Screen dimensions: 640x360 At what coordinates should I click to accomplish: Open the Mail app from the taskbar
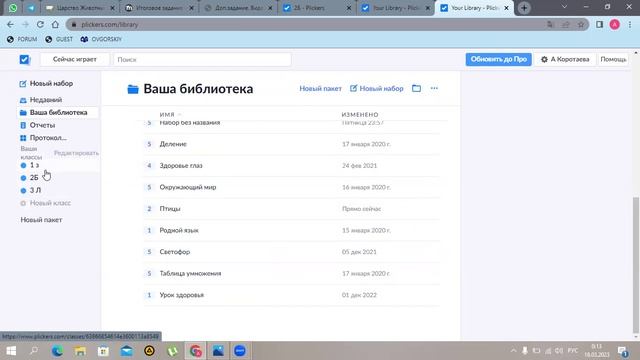(x=127, y=351)
